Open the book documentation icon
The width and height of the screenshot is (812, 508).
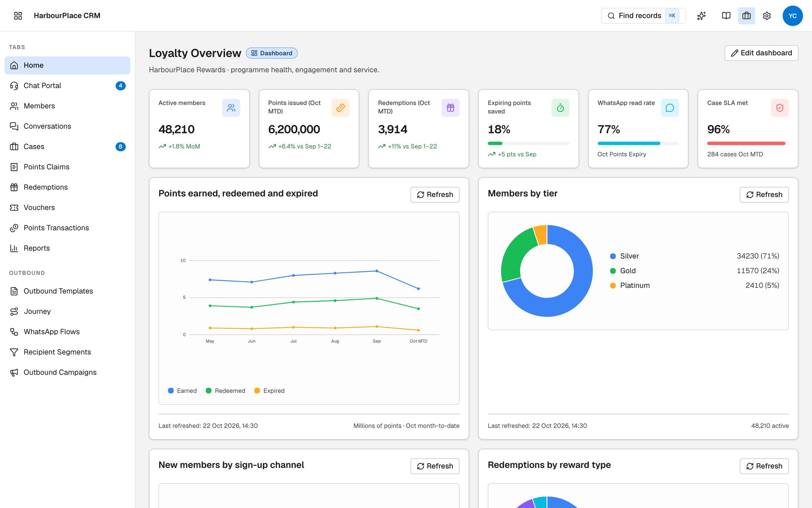(726, 16)
